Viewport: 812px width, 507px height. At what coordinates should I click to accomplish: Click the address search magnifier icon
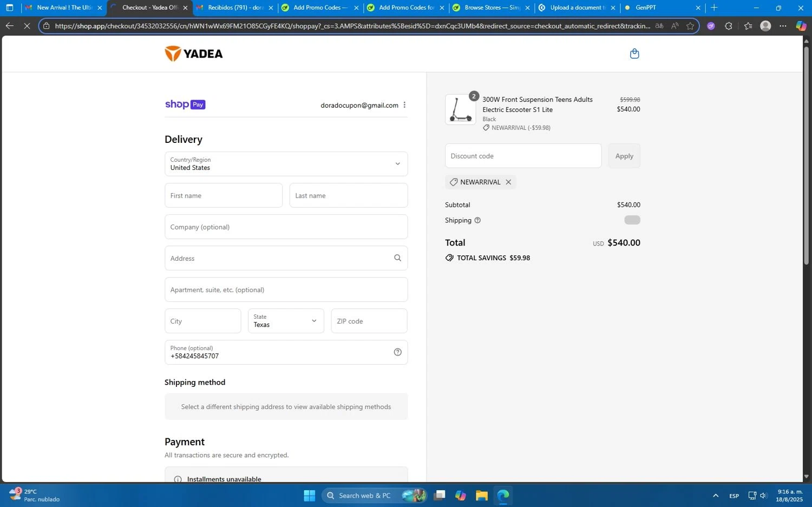tap(397, 258)
